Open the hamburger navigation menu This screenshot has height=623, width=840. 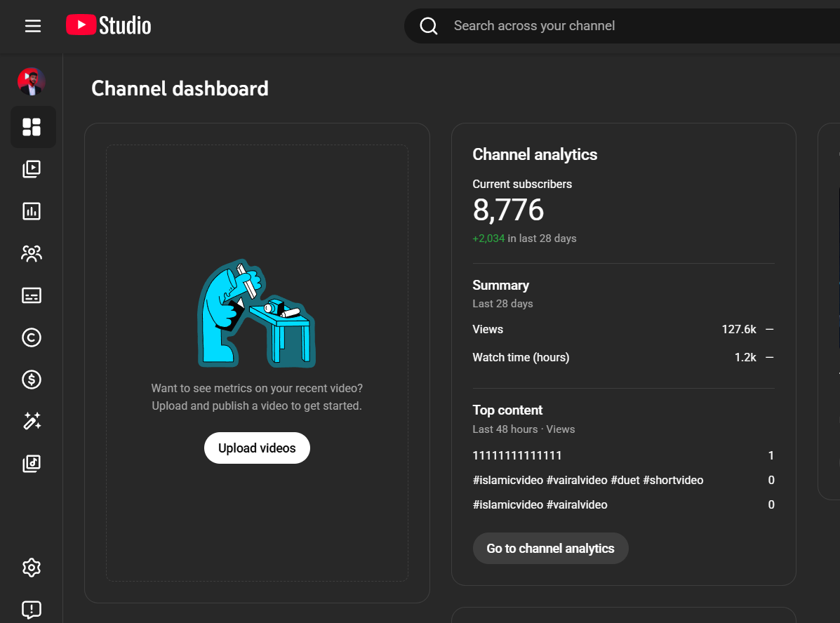pos(33,26)
